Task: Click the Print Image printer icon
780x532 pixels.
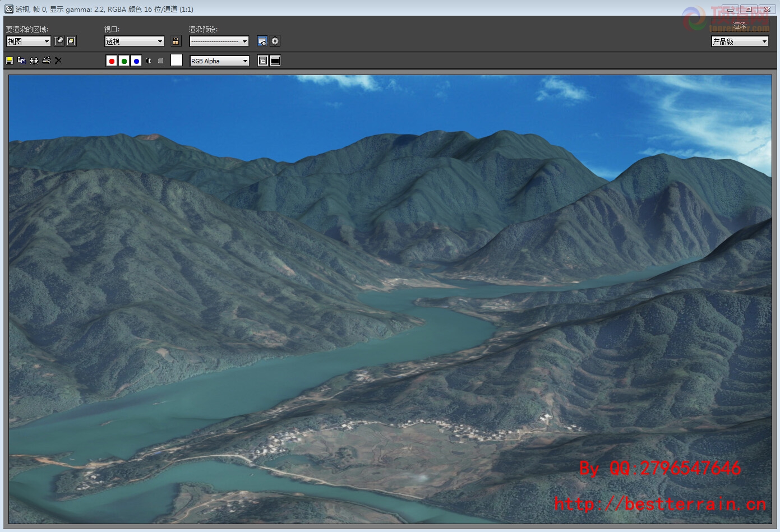Action: tap(46, 61)
